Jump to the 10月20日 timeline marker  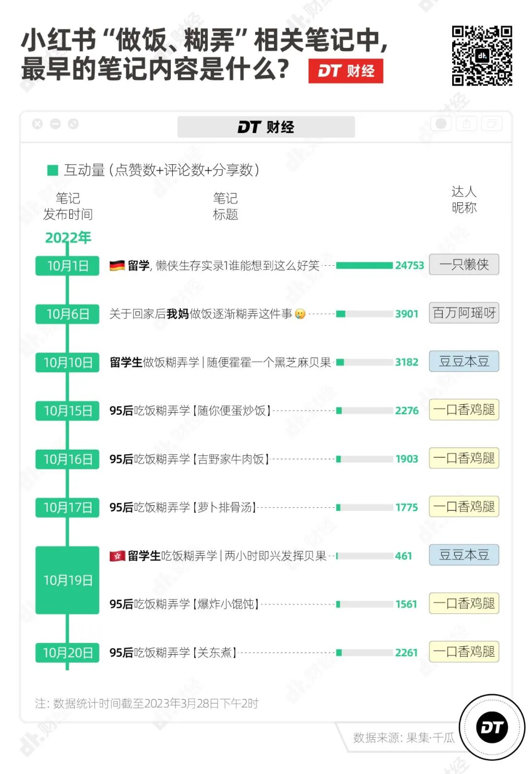click(67, 653)
